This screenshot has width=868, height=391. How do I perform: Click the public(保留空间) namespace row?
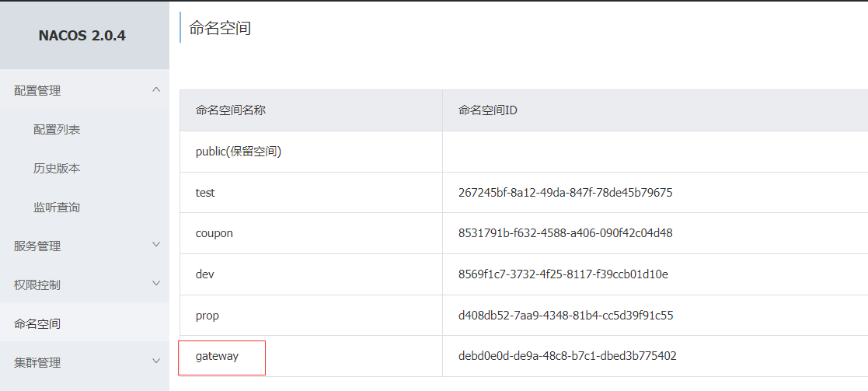pyautogui.click(x=238, y=152)
